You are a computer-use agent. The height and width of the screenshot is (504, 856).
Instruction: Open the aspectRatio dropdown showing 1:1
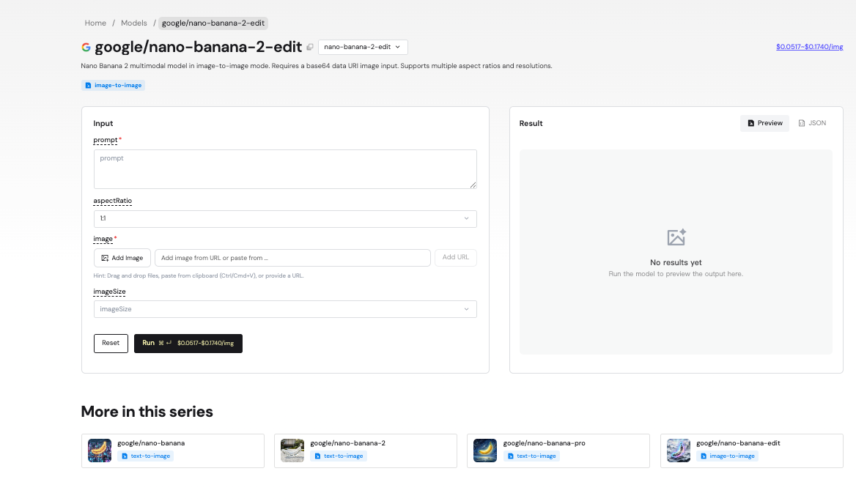[285, 219]
